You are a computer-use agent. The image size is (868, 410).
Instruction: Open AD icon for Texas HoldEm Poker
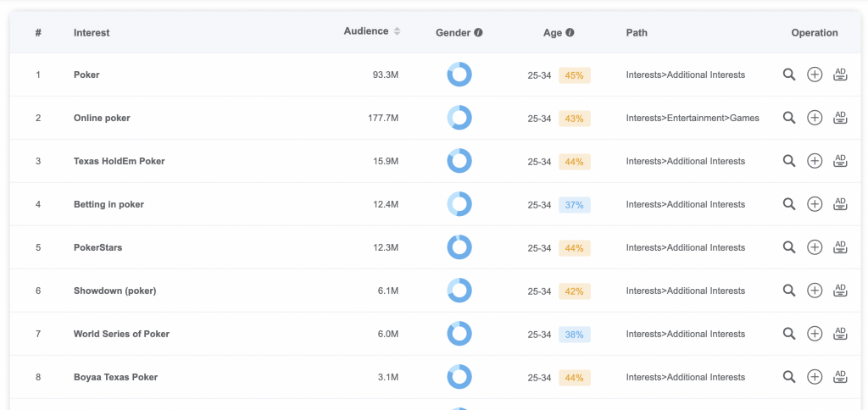[840, 161]
